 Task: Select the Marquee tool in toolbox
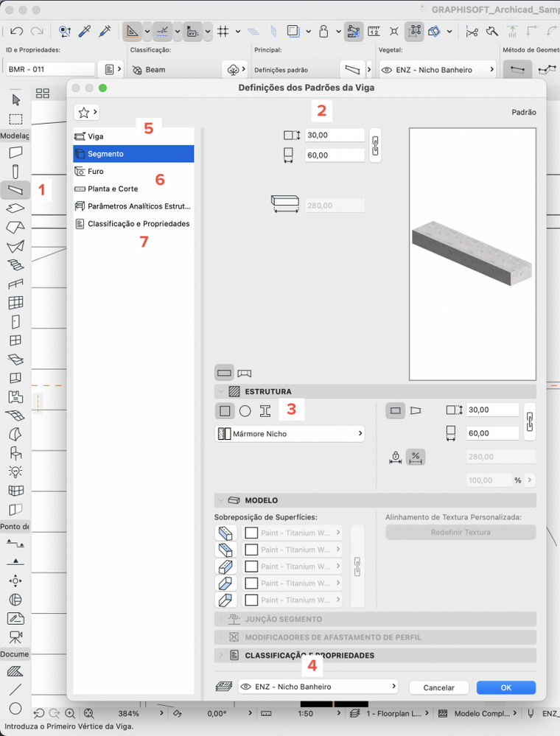click(16, 119)
